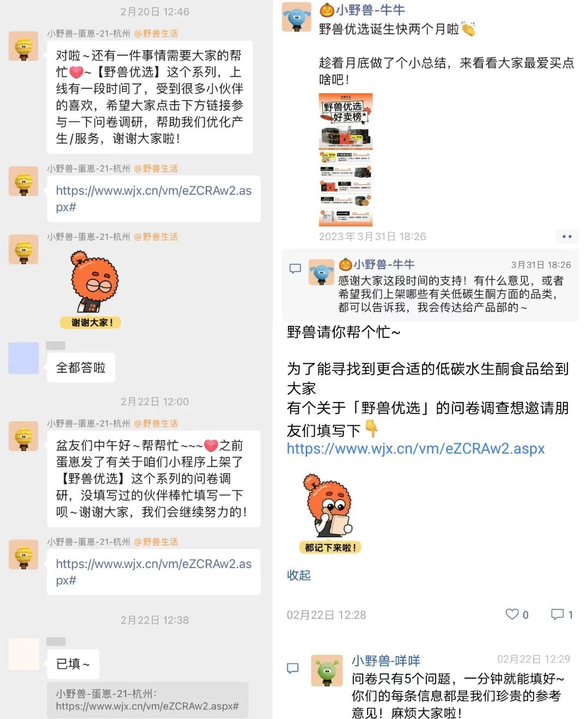Screen dimensions: 588x719
Task: Tap the @野兽生活 tag on the first message
Action: [x=156, y=34]
